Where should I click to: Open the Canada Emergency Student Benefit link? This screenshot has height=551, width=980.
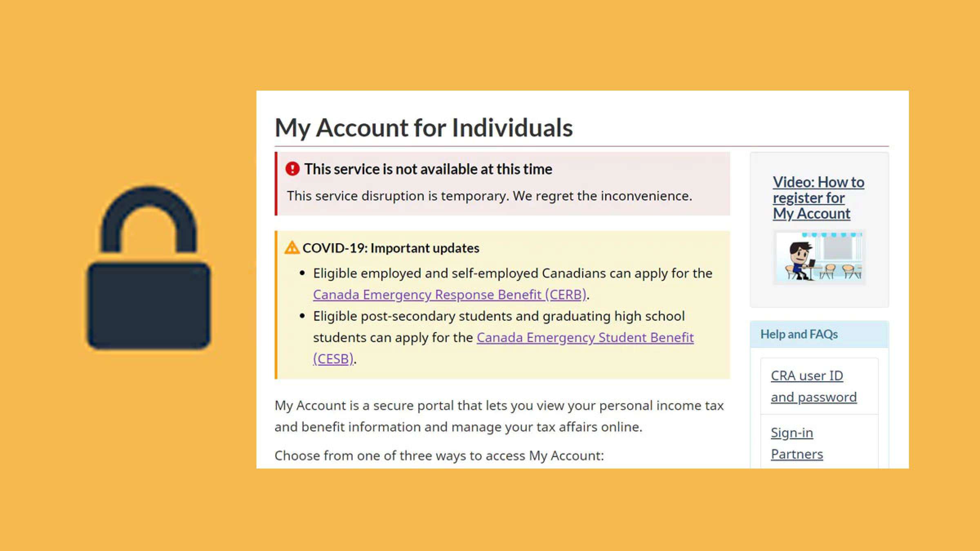585,338
